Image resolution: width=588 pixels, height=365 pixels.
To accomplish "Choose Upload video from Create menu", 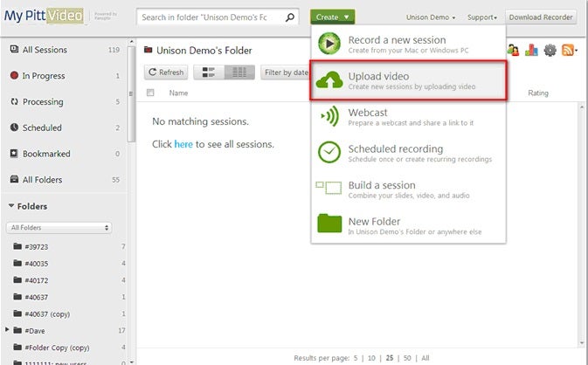I will click(408, 80).
